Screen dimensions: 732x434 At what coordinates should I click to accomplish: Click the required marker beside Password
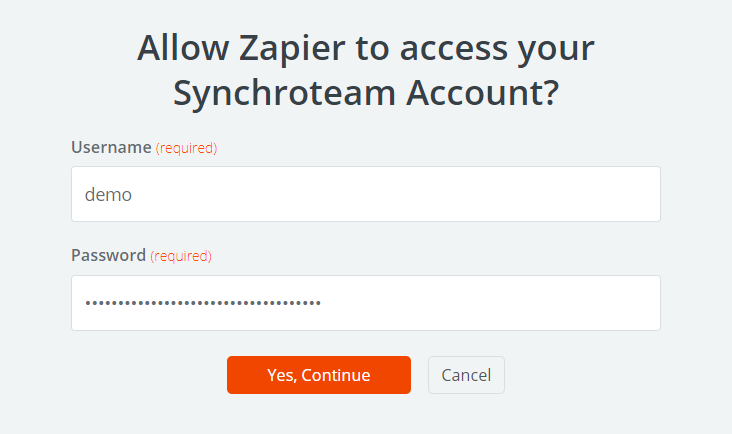tap(181, 256)
